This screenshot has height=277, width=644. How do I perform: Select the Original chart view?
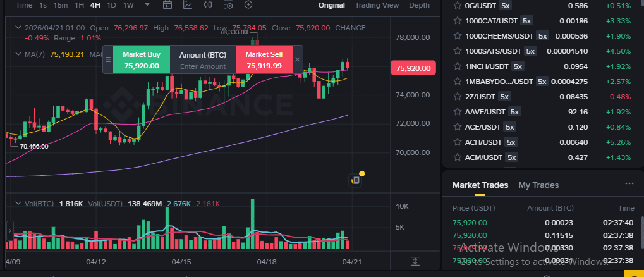point(331,5)
